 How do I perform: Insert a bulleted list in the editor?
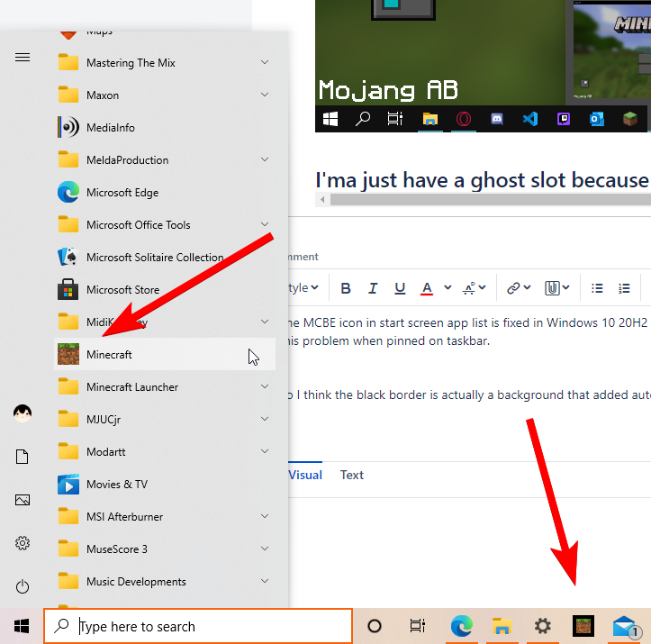point(597,288)
